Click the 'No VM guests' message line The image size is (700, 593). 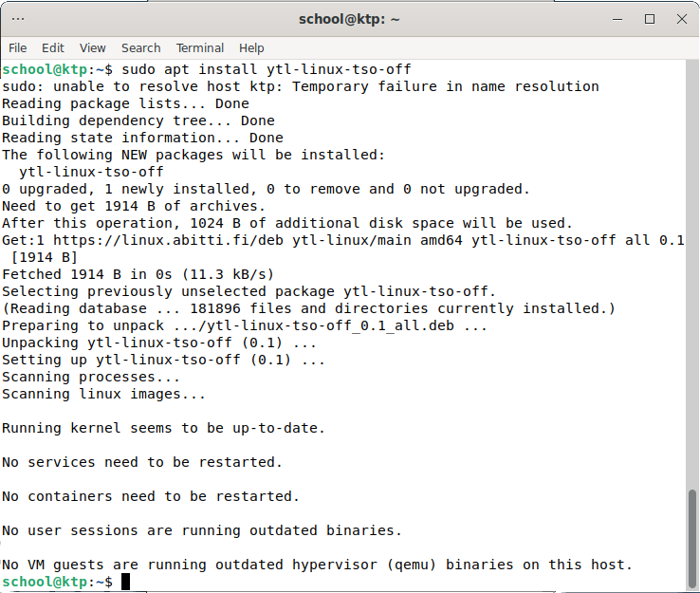[316, 565]
